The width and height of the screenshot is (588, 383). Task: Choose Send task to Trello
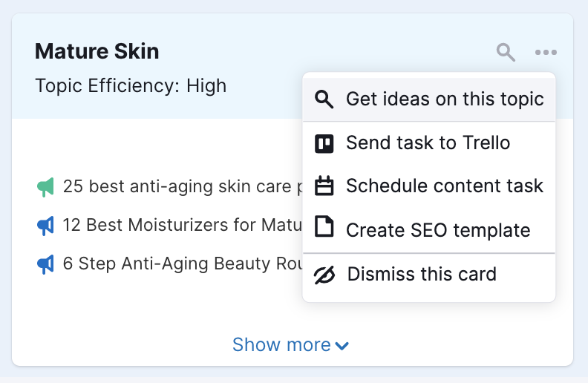coord(428,143)
